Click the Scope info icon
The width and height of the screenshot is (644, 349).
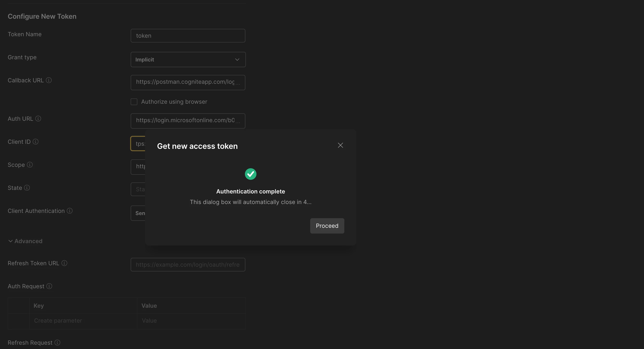coord(30,165)
